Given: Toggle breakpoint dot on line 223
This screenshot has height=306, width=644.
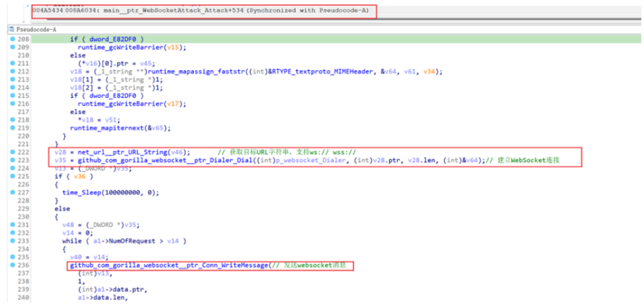Looking at the screenshot, I should [x=12, y=160].
